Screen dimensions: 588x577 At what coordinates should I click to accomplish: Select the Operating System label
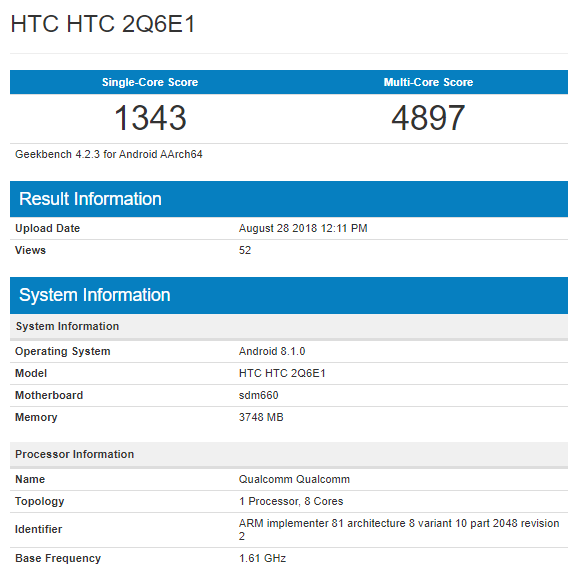pos(63,351)
